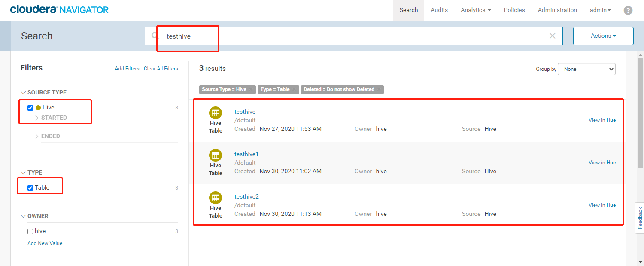Screen dimensions: 644x266
Task: Click 'Nov 27, 2020 11:53 AM' created date
Action: [291, 129]
